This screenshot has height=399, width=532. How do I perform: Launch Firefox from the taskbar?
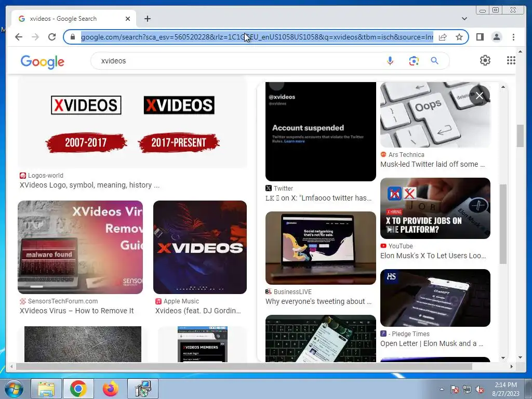(110, 389)
